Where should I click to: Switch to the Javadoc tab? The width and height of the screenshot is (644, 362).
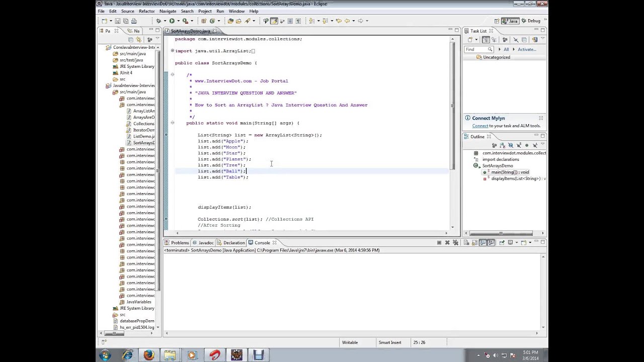pyautogui.click(x=203, y=243)
